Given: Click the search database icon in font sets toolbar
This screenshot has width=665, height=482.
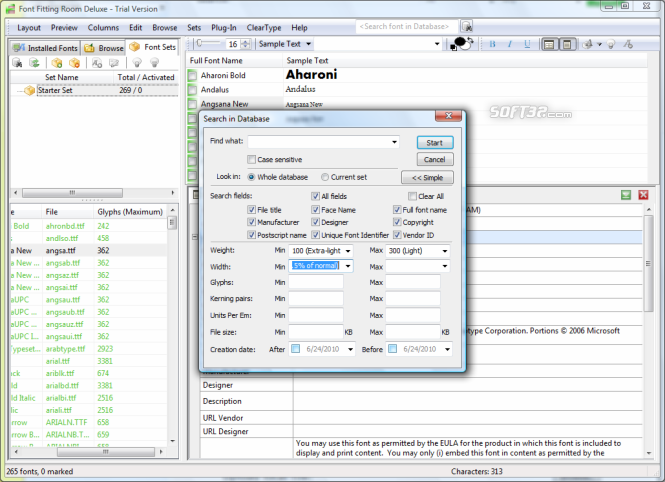Looking at the screenshot, I should pos(17,63).
